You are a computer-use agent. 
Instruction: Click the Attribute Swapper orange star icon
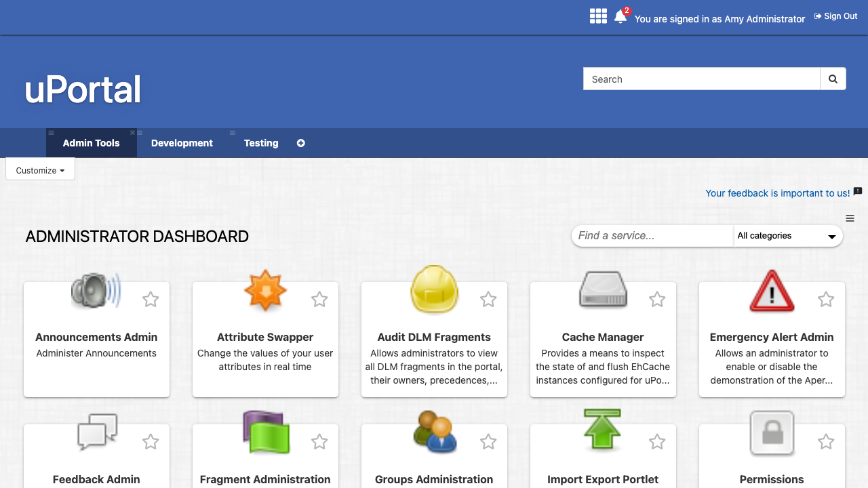(265, 290)
